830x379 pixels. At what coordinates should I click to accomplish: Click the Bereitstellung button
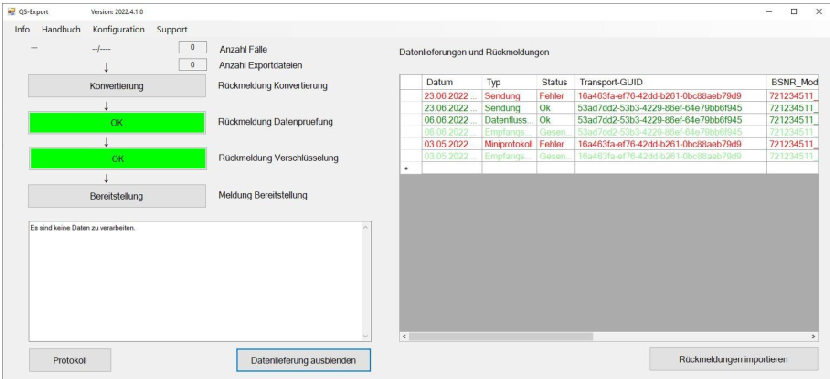pos(117,196)
